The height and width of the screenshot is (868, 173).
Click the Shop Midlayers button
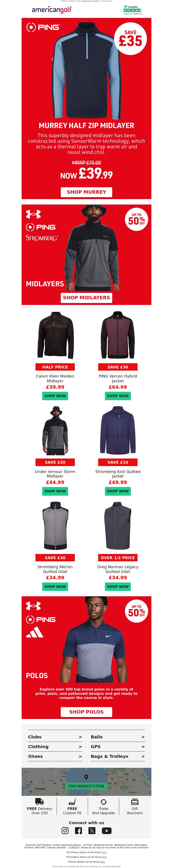[86, 298]
